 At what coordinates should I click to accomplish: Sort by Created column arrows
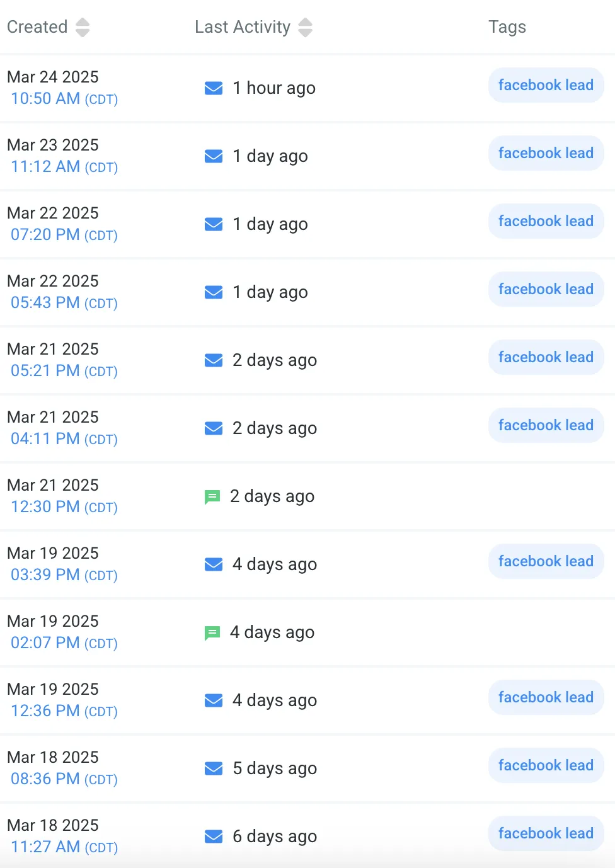click(83, 27)
